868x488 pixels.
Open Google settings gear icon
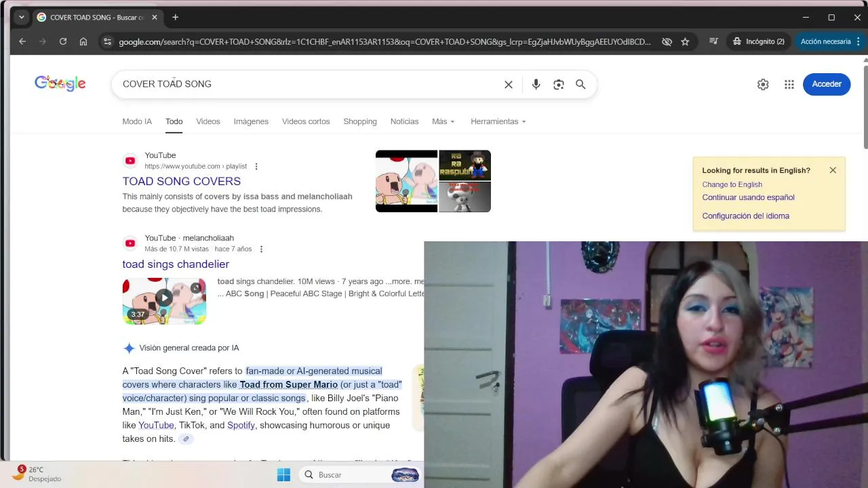click(x=763, y=84)
